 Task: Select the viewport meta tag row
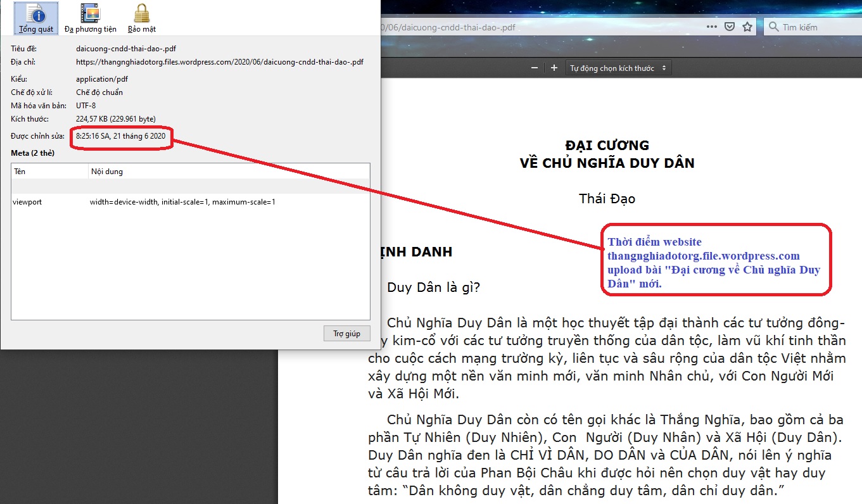coord(190,202)
